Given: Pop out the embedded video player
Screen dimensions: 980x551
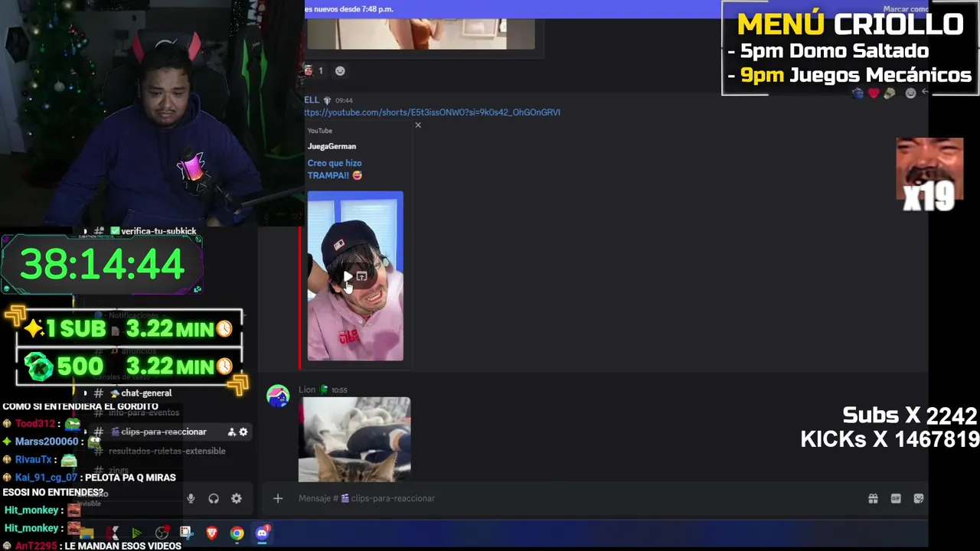Looking at the screenshot, I should coord(362,276).
